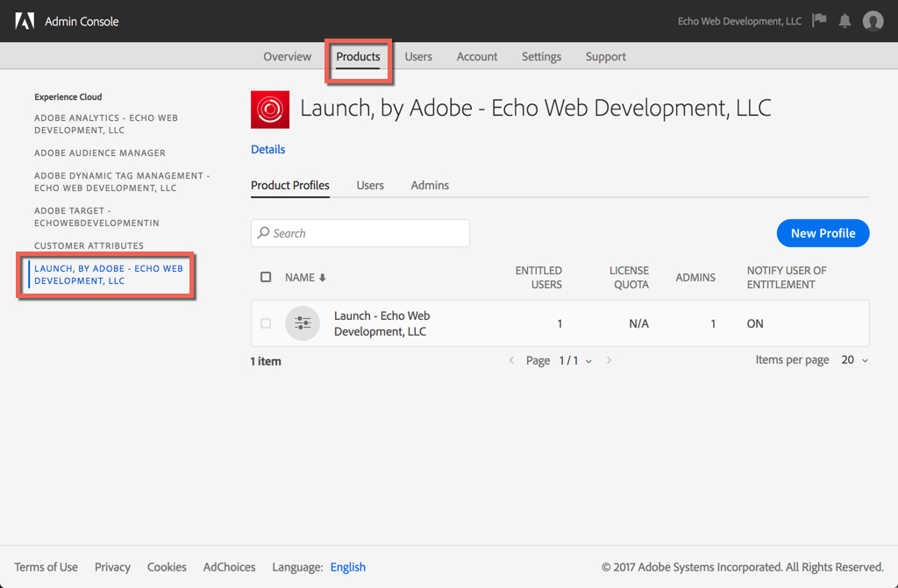This screenshot has height=588, width=898.
Task: Open the Account tab
Action: 477,57
